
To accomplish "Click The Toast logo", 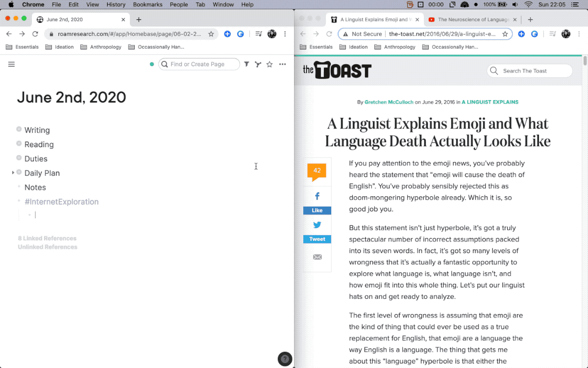I will (337, 71).
